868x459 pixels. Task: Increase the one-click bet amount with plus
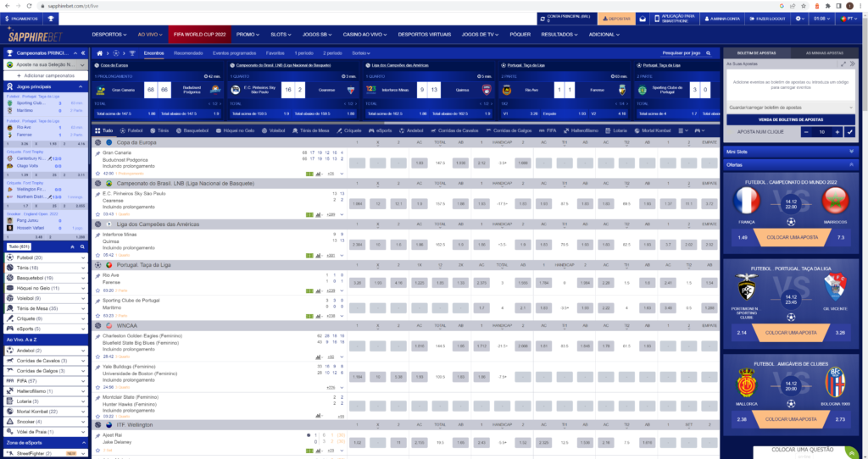click(837, 132)
